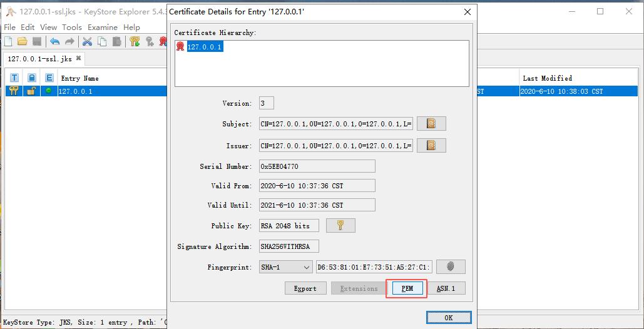Click the fingerprint value field D6:53:81
644x329 pixels.
pyautogui.click(x=374, y=267)
